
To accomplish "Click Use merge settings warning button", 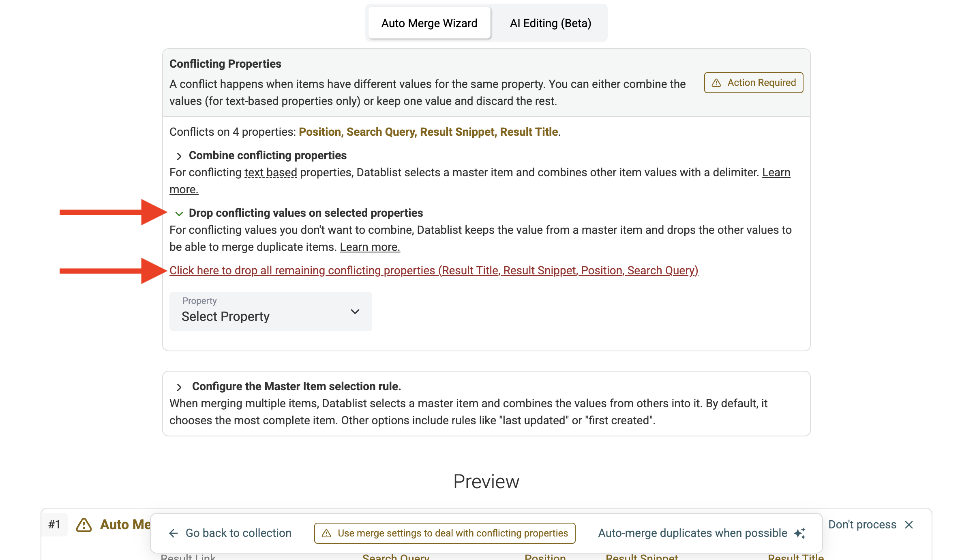I will click(445, 533).
